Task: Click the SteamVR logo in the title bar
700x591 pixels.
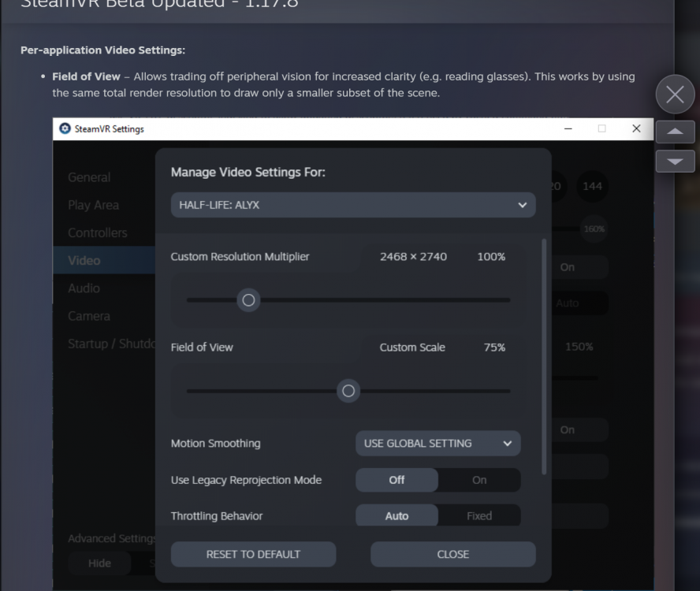Action: tap(61, 128)
